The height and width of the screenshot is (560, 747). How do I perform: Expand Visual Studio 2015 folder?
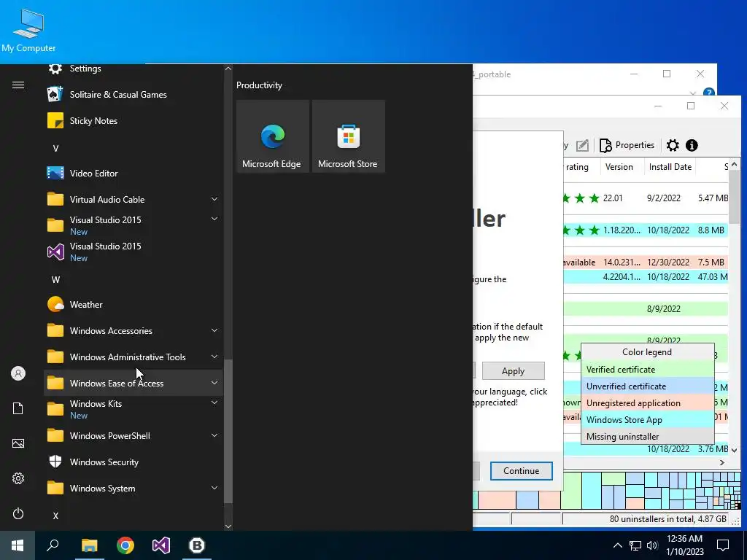pos(133,226)
